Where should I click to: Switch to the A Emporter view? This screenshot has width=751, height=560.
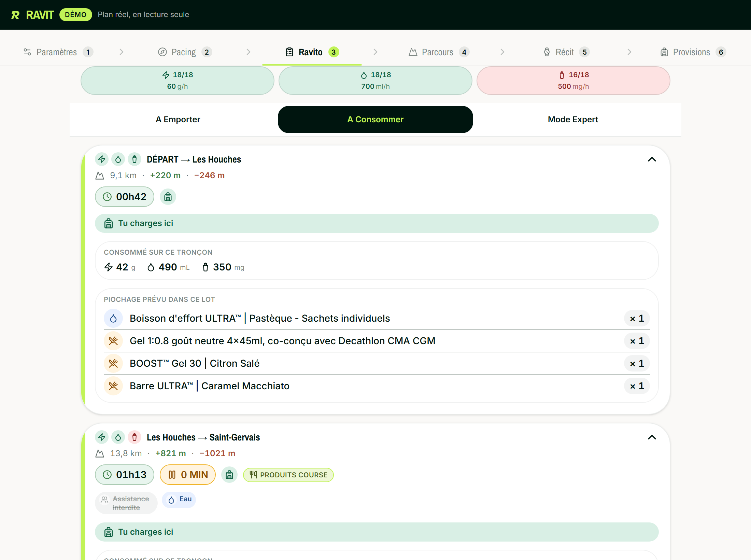click(x=178, y=120)
